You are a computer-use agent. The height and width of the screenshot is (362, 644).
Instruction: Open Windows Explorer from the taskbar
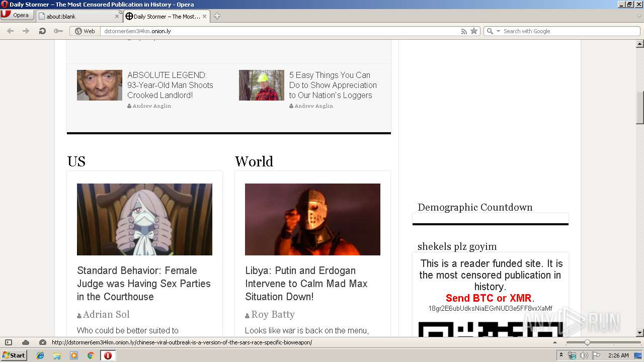click(x=57, y=355)
